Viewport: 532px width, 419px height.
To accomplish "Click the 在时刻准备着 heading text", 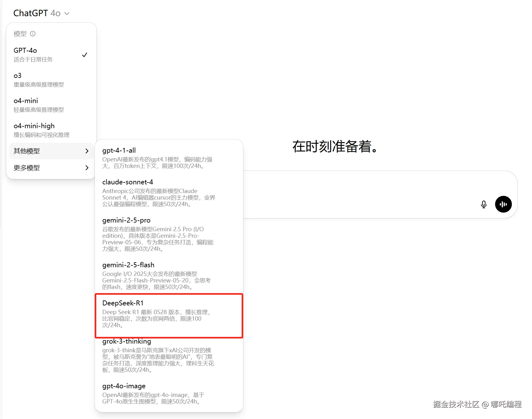I will (x=335, y=146).
